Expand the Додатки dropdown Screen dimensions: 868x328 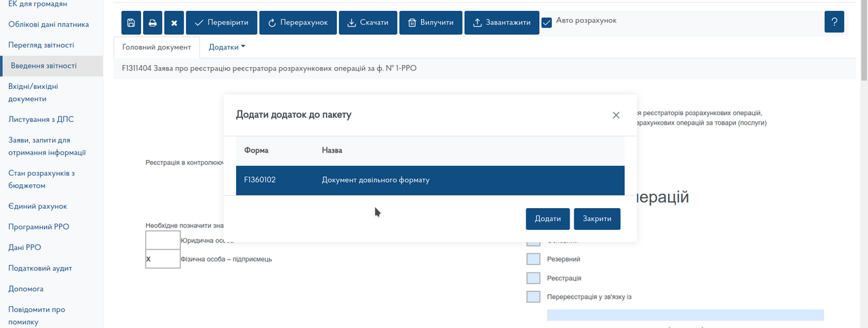pos(226,47)
